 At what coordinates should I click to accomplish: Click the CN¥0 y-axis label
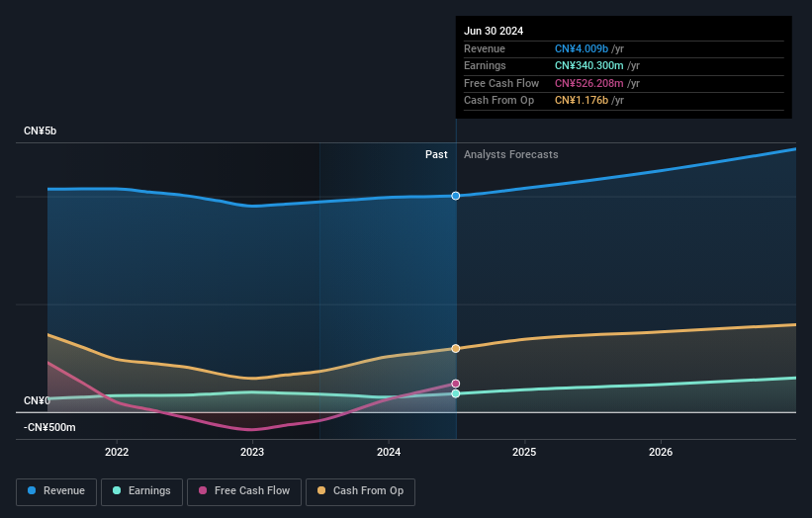37,400
